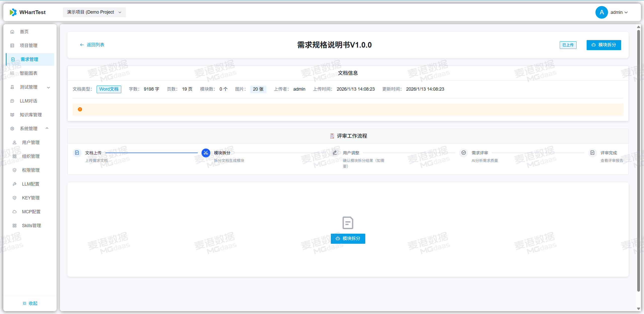
Task: Click the vertical page scrollbar
Action: [638, 161]
